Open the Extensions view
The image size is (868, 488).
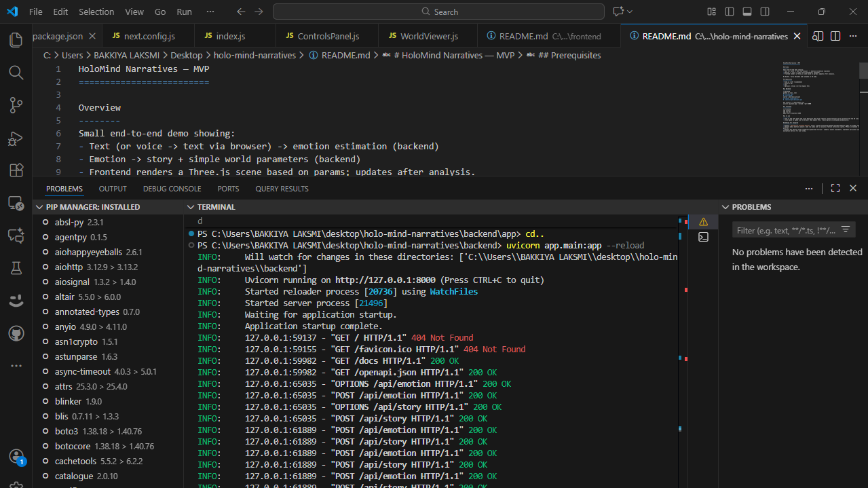pos(16,170)
